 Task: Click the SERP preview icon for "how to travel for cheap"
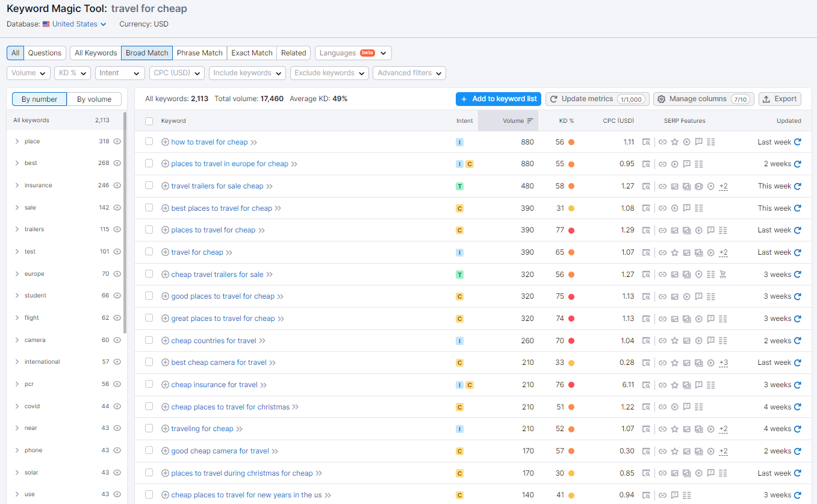point(646,142)
